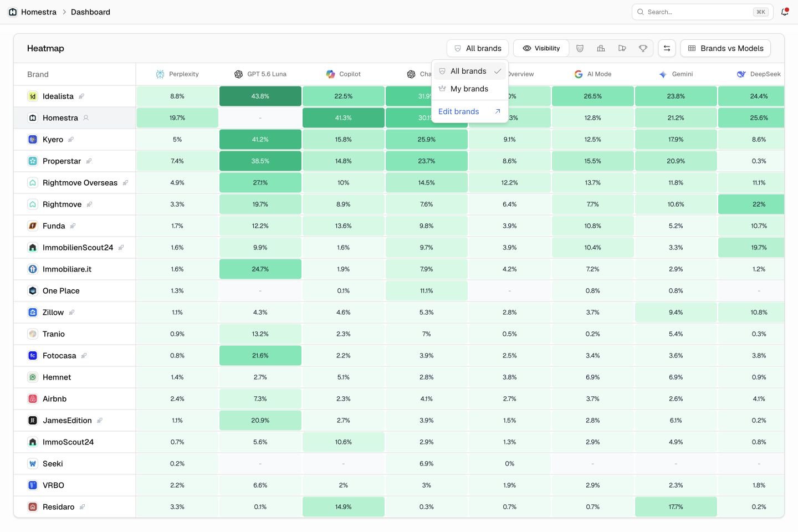
Task: Toggle the Visibility metric view
Action: [x=541, y=48]
